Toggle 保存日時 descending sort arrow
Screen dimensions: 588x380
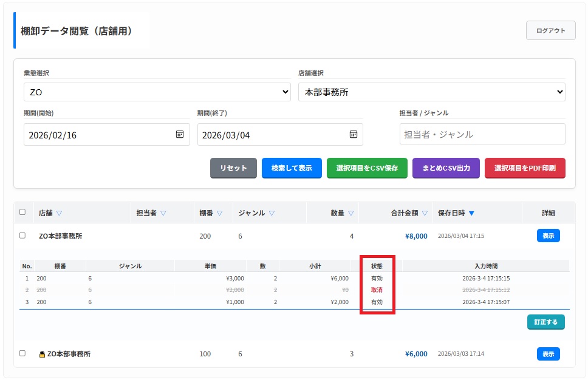point(471,213)
